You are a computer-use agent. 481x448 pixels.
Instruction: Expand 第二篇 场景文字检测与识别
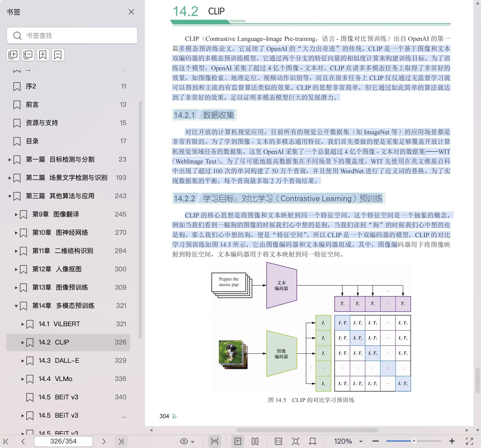click(10, 178)
